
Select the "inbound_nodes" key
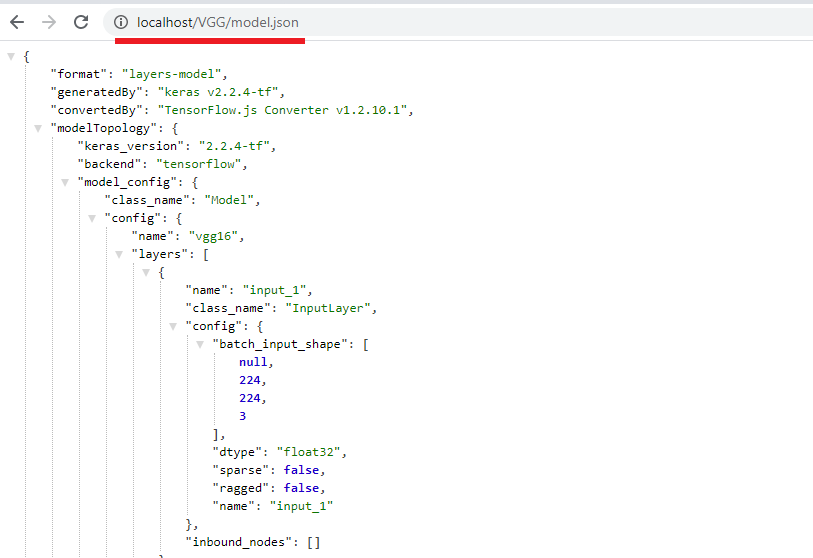241,542
